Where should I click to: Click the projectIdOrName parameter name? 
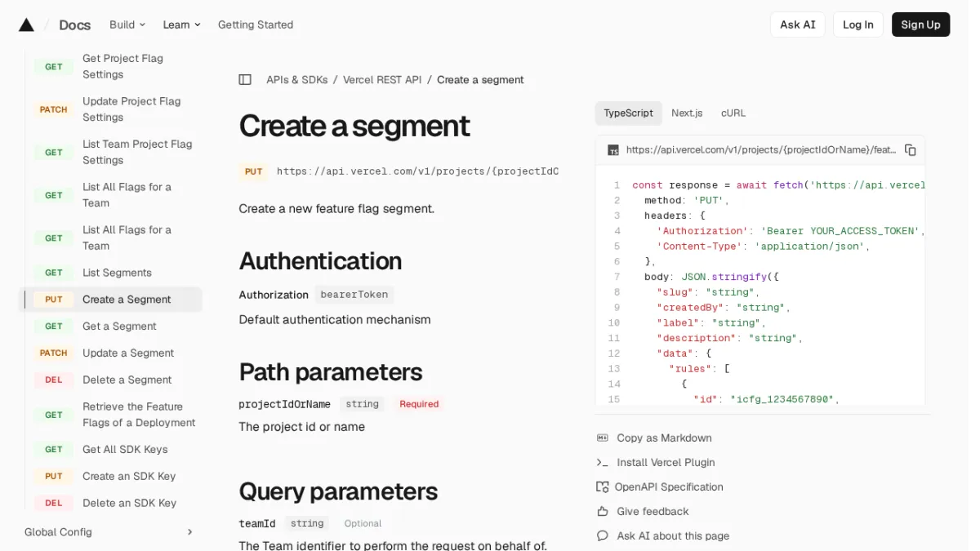[284, 404]
